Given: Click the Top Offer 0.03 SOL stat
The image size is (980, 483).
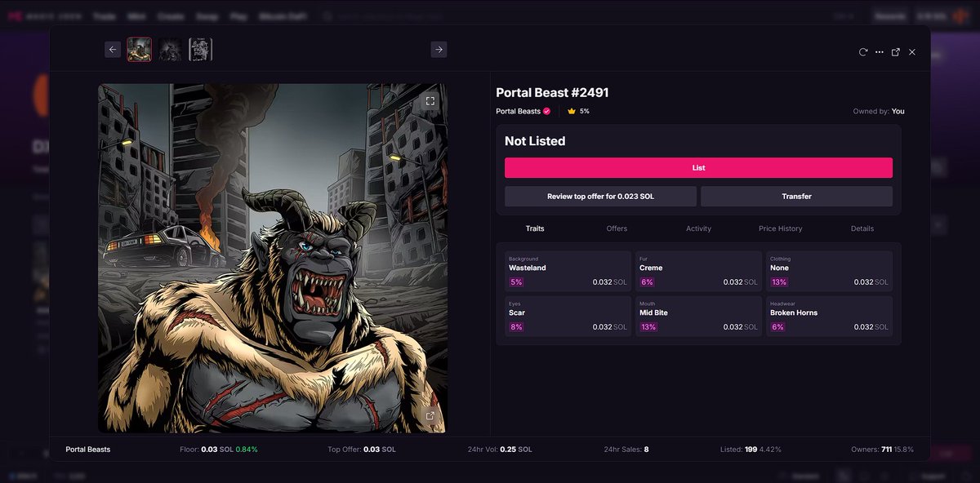Looking at the screenshot, I should [362, 450].
